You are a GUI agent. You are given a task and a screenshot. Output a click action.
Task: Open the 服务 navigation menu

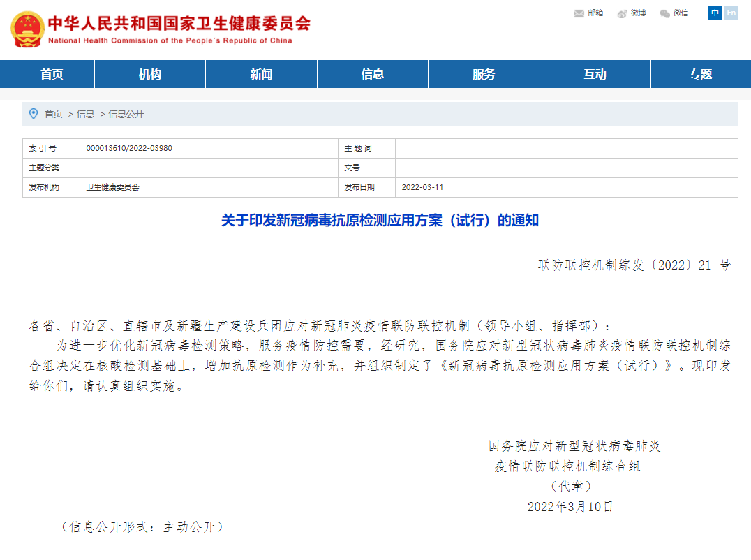[x=484, y=73]
